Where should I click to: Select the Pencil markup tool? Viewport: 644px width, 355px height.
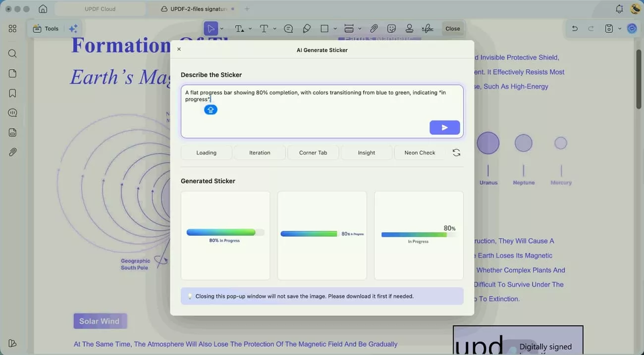point(307,28)
